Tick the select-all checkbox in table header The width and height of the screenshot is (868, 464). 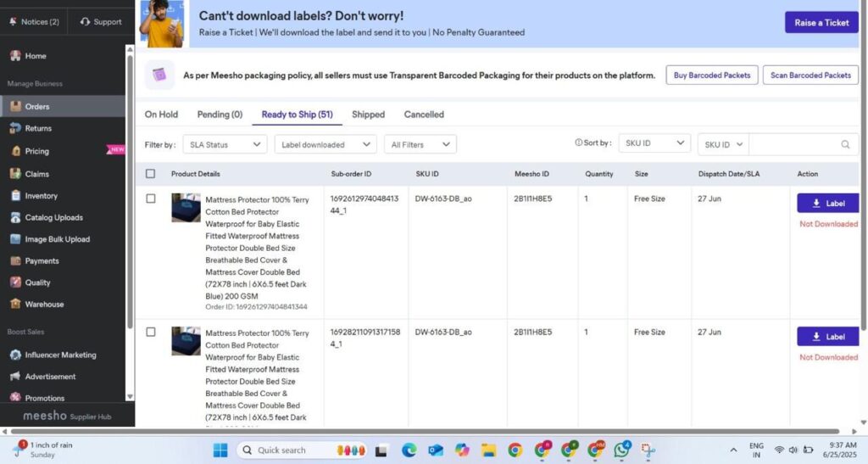click(150, 174)
